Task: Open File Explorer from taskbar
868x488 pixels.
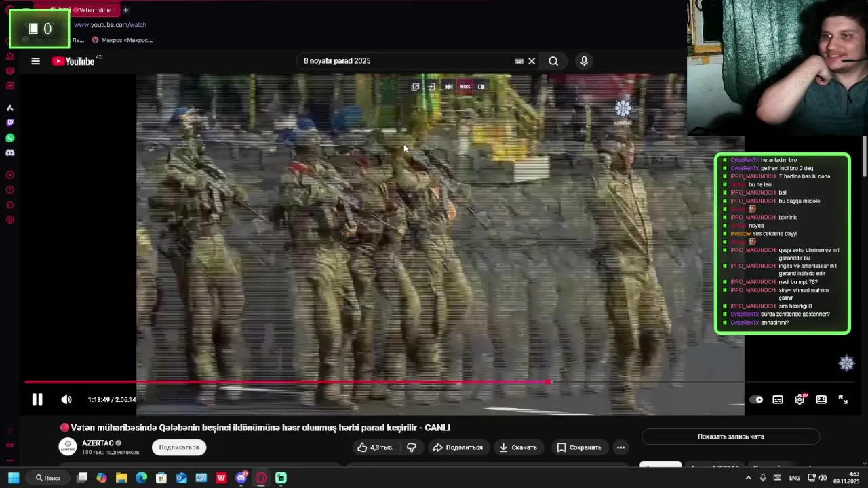Action: click(x=121, y=478)
